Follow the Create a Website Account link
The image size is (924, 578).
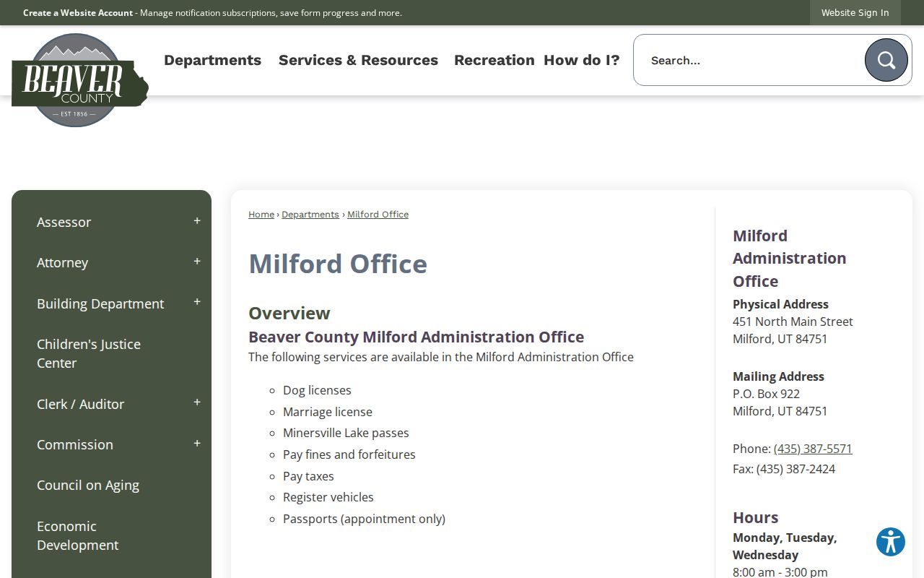point(78,12)
